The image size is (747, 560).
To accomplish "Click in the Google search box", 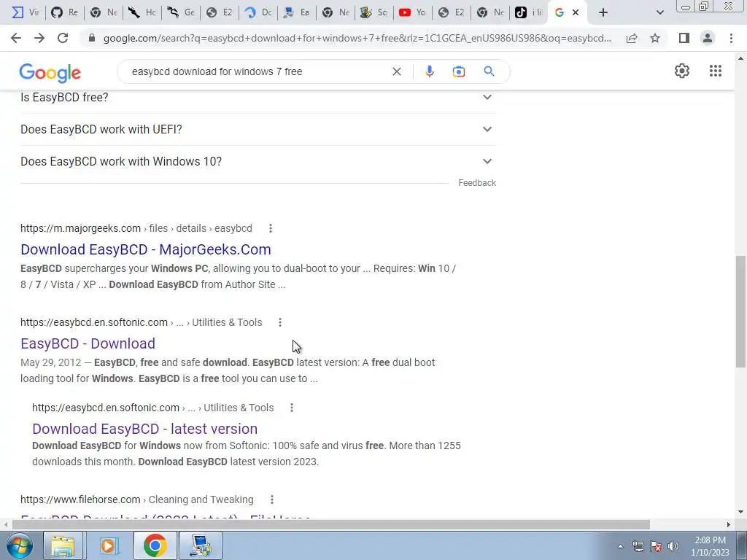I will 258,71.
